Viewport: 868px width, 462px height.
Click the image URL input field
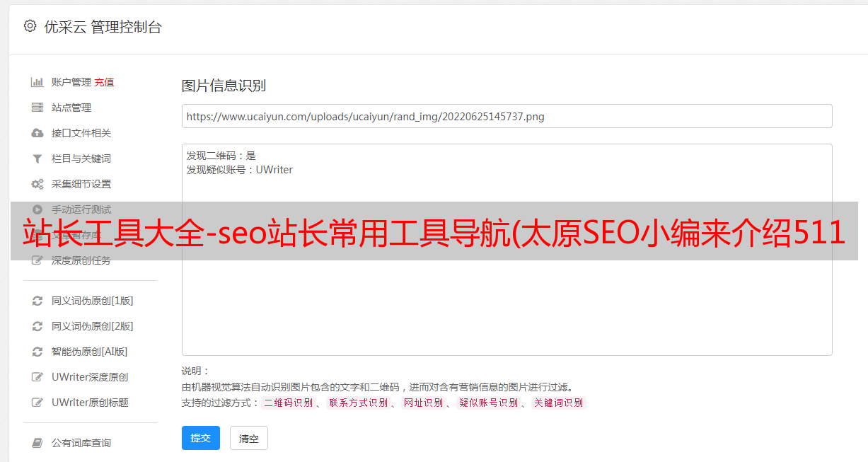507,116
